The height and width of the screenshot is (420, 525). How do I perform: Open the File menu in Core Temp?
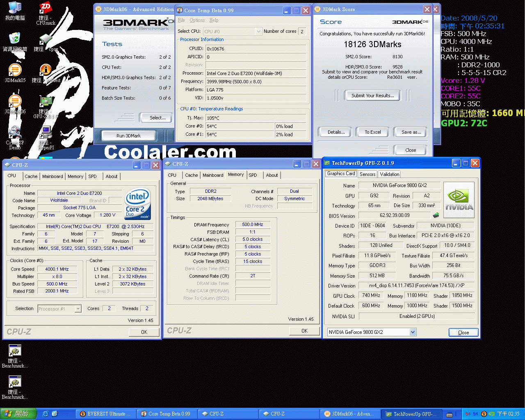pos(181,20)
